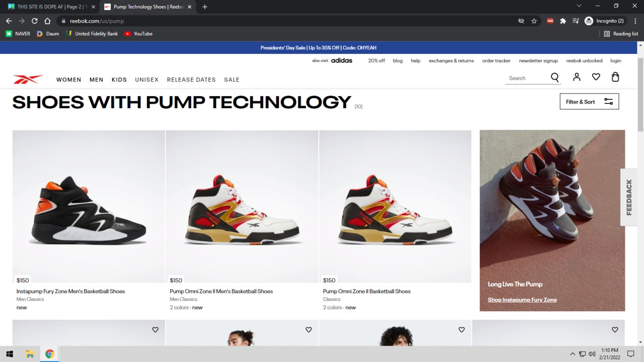Open the blog link
Screen dimensions: 644x362
pos(397,60)
